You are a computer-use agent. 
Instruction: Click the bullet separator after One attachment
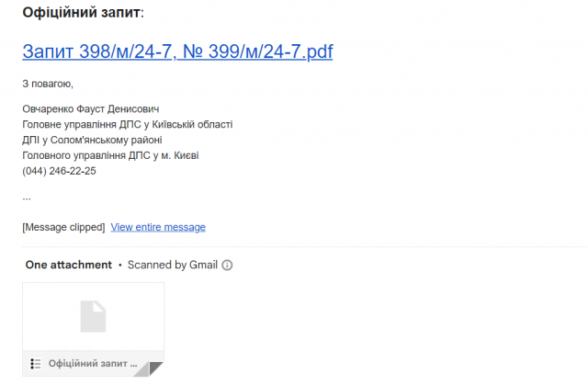click(x=120, y=265)
